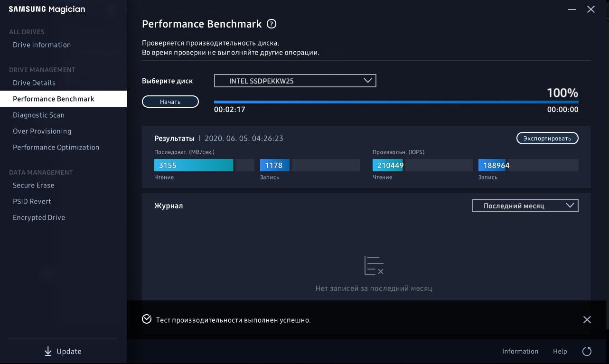Click the refresh icon at bottom right
The width and height of the screenshot is (609, 364).
pos(587,351)
